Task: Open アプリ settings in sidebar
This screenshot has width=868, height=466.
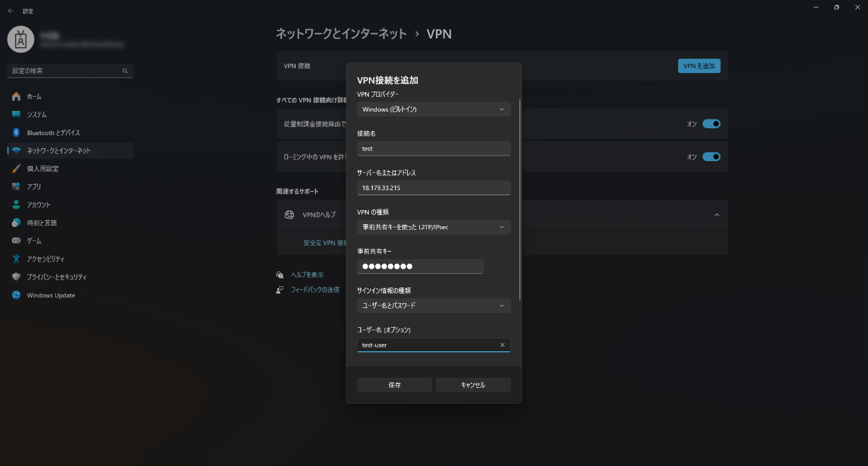Action: [71, 187]
